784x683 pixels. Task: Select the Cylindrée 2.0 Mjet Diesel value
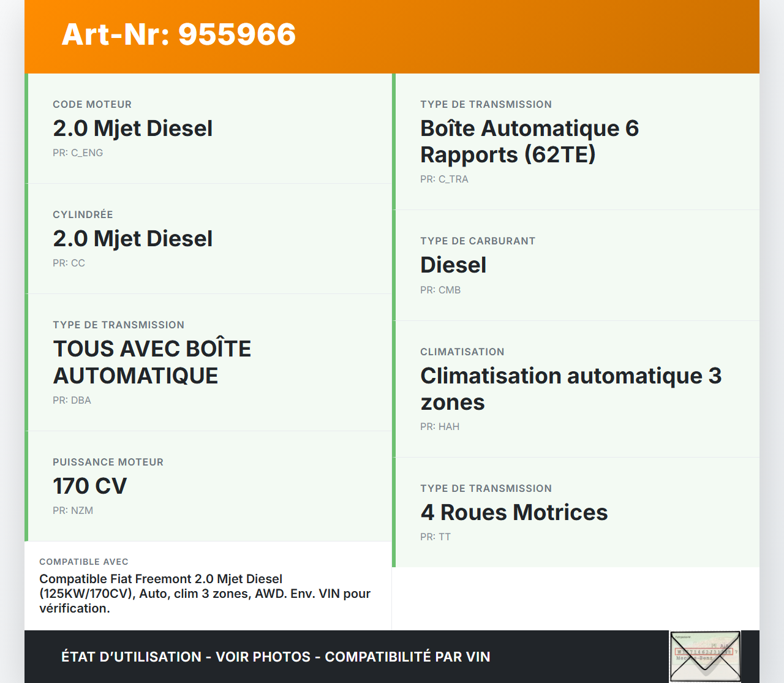(133, 239)
